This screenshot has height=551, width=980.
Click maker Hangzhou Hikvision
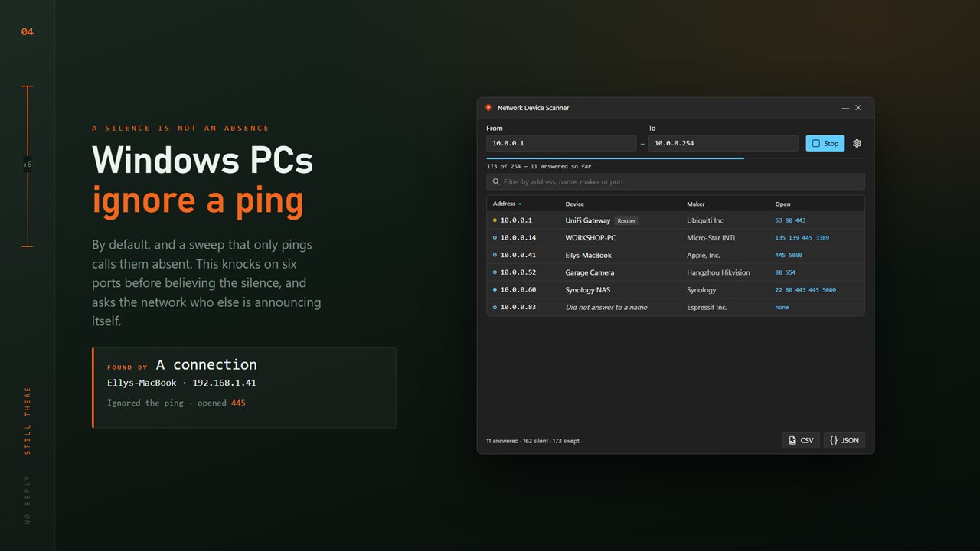718,272
